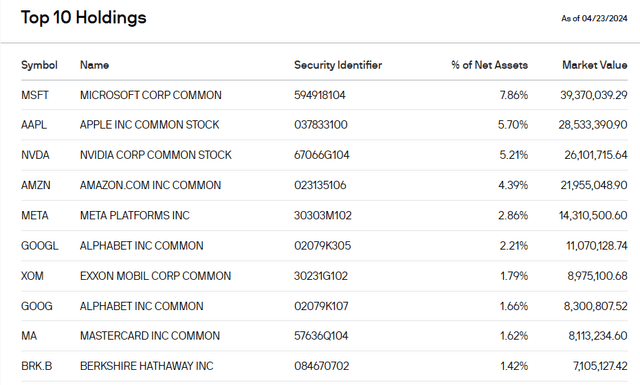Select market value 7,105,127.42
This screenshot has width=640, height=385.
click(x=600, y=366)
